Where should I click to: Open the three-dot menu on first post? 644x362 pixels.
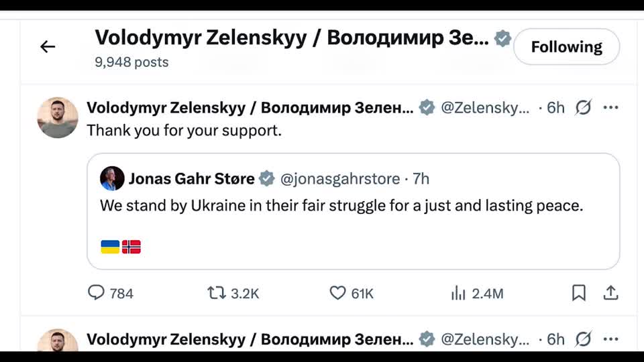coord(610,107)
